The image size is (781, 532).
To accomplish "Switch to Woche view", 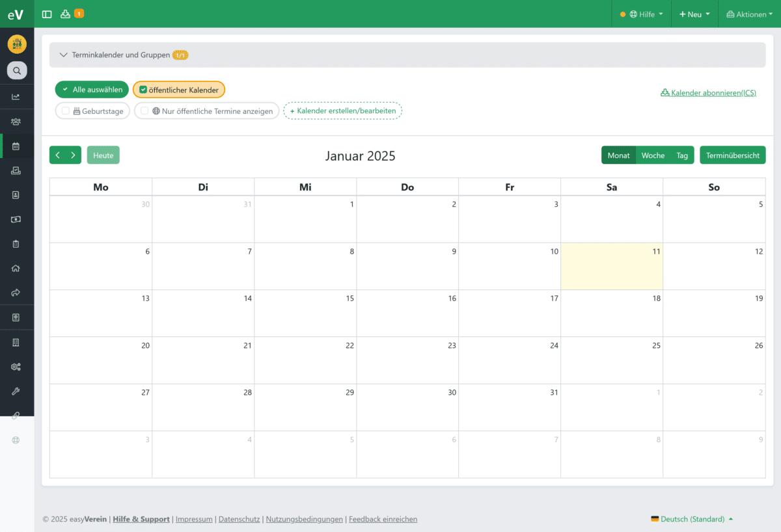I will [x=653, y=155].
